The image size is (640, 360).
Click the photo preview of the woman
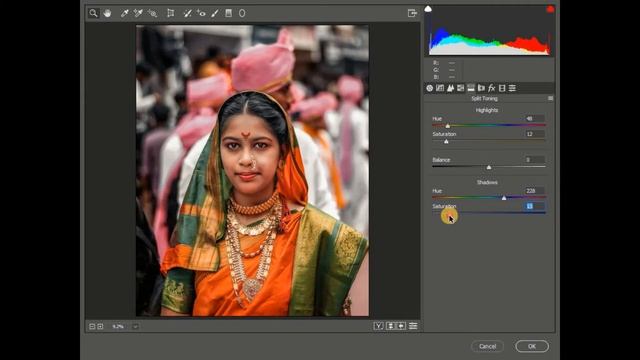(252, 171)
